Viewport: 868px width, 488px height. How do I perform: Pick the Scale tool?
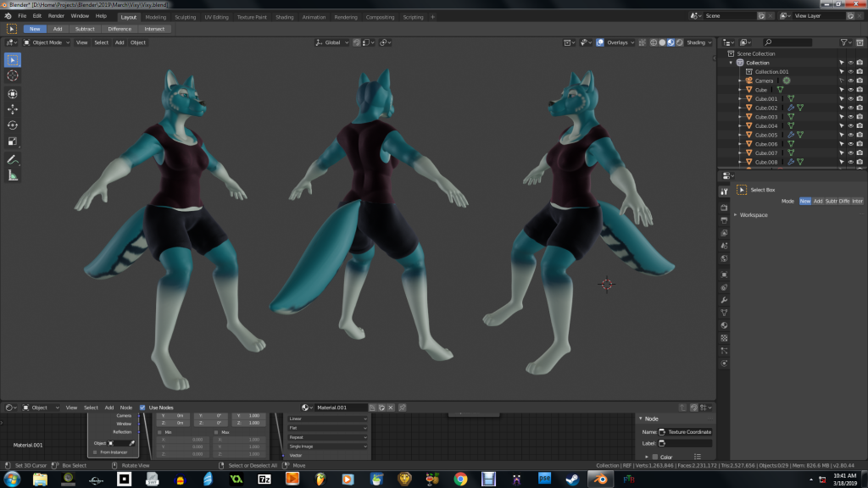(x=13, y=141)
